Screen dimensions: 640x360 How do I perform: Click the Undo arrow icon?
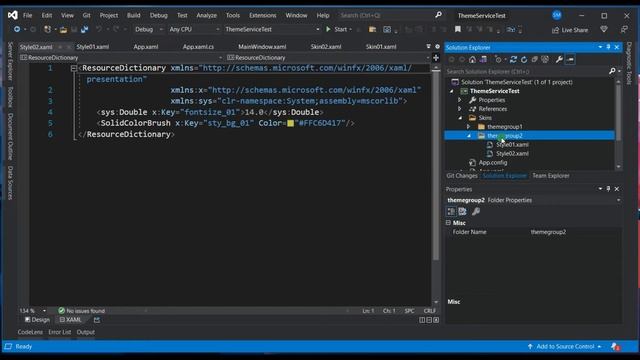[x=99, y=29]
